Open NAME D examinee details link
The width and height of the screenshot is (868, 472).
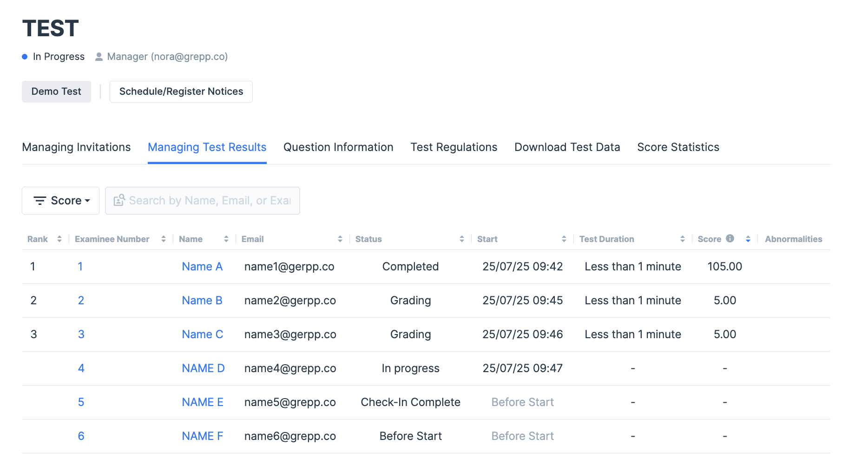click(203, 368)
